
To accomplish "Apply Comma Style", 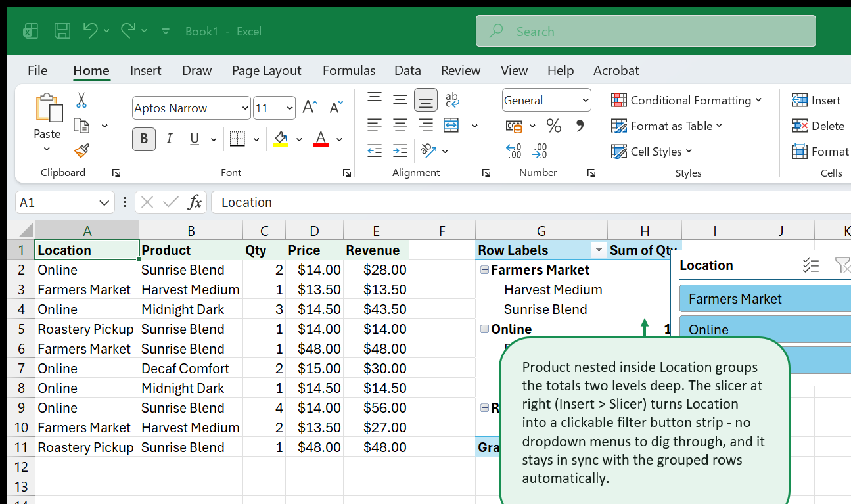I will pos(580,126).
